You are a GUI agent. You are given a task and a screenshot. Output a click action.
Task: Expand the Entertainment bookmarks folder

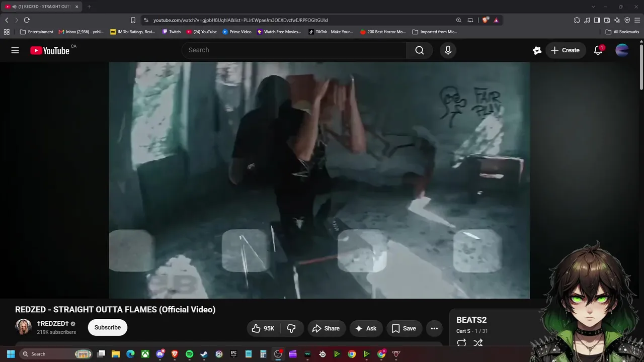37,32
